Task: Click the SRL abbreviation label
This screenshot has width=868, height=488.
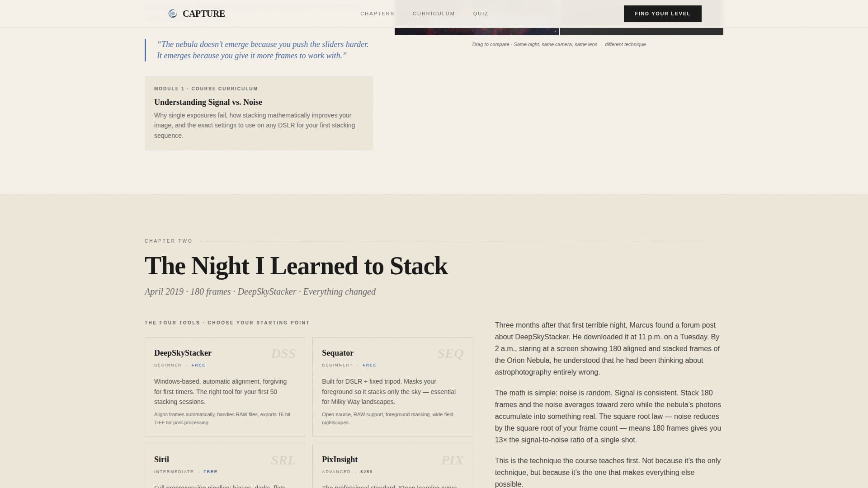Action: coord(283,460)
